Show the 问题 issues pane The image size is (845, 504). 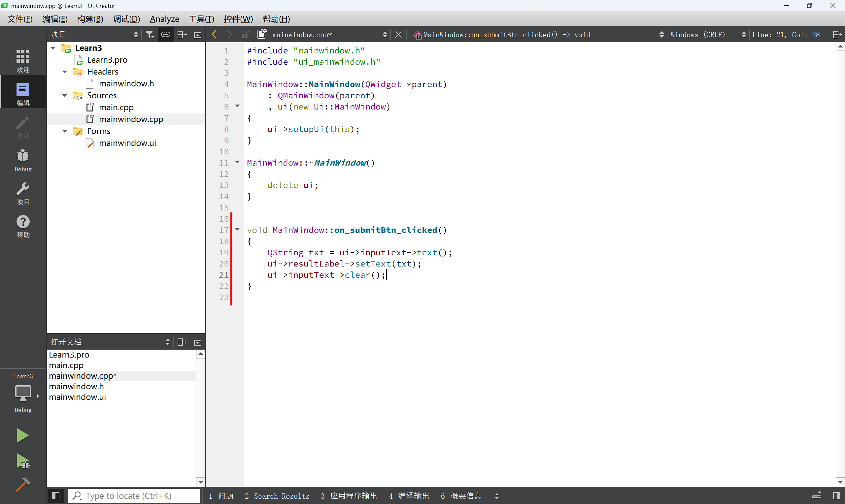[221, 496]
